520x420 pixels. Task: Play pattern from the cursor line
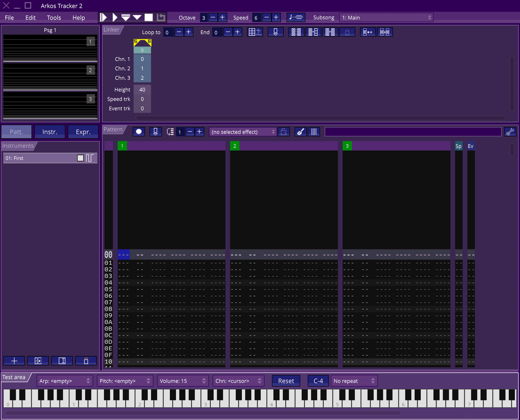point(137,17)
